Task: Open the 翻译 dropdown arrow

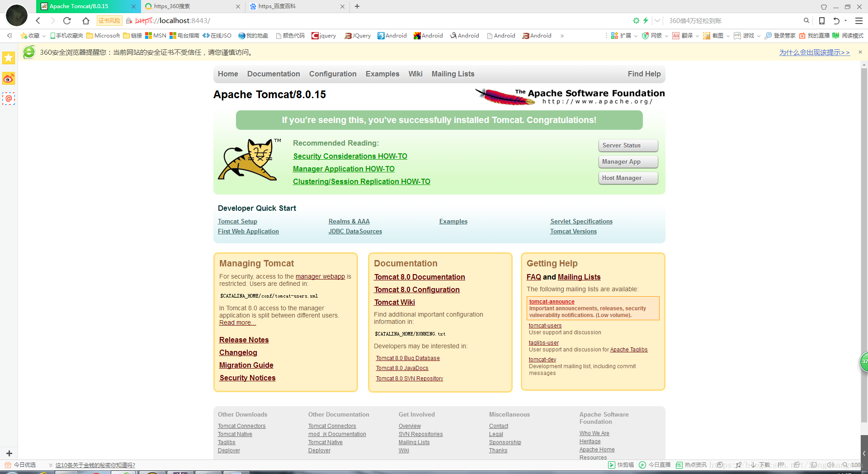Action: 697,36
